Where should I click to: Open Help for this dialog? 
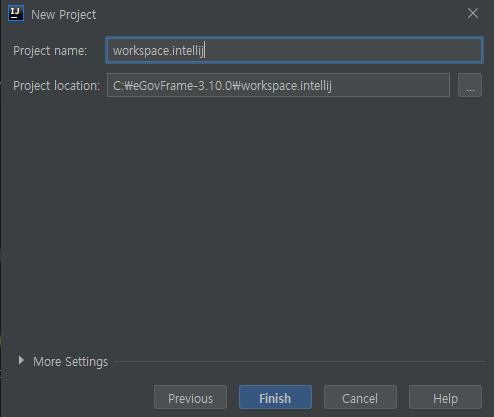(445, 397)
